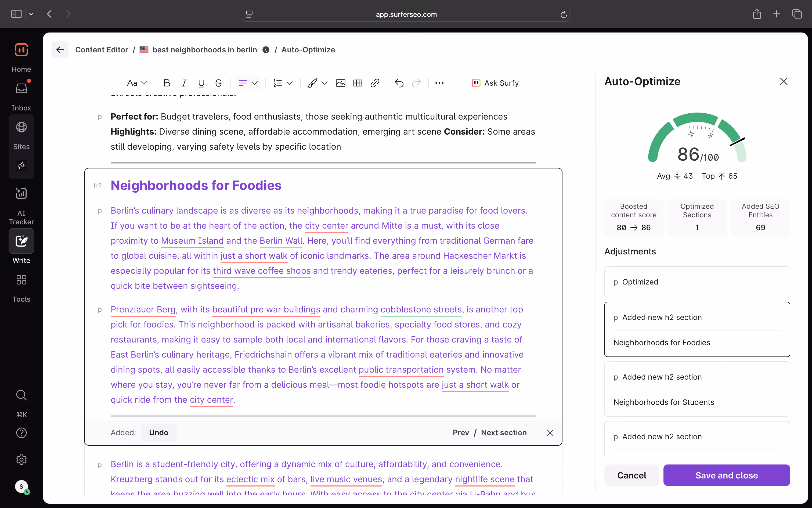Click Optimized Sections stat box
The width and height of the screenshot is (812, 508).
[697, 217]
